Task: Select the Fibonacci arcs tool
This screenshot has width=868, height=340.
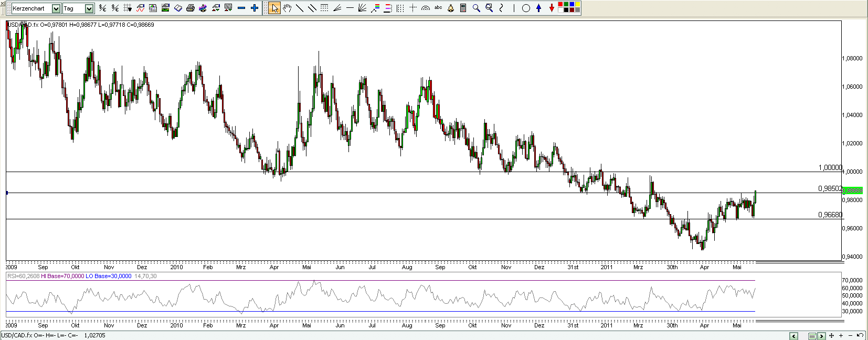Action: (x=426, y=8)
